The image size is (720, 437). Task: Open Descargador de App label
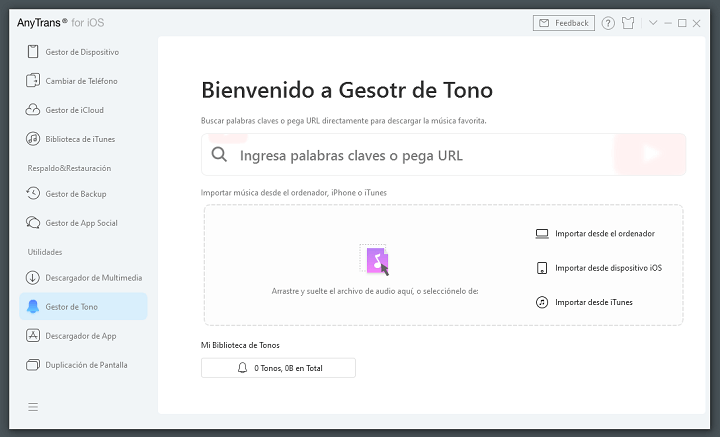point(81,336)
